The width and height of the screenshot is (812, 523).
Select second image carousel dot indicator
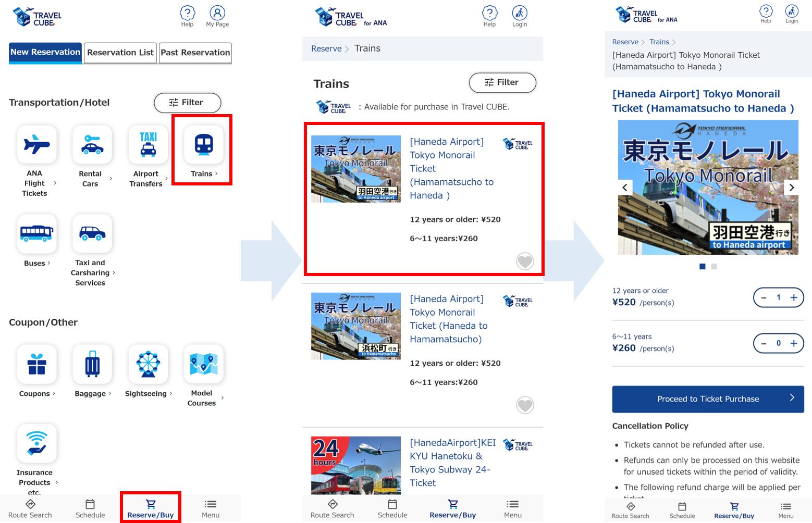point(714,267)
